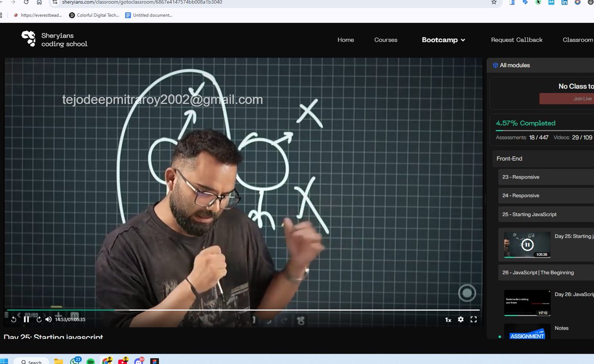Click the 4.57% Completed progress text
The width and height of the screenshot is (594, 364).
pos(526,123)
